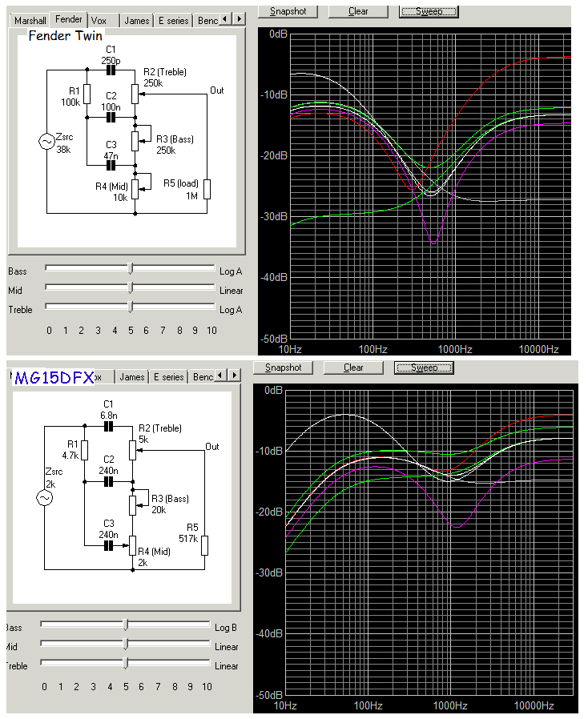The image size is (588, 719).
Task: Click the Fender Twin frequency response plot
Action: pos(431,186)
